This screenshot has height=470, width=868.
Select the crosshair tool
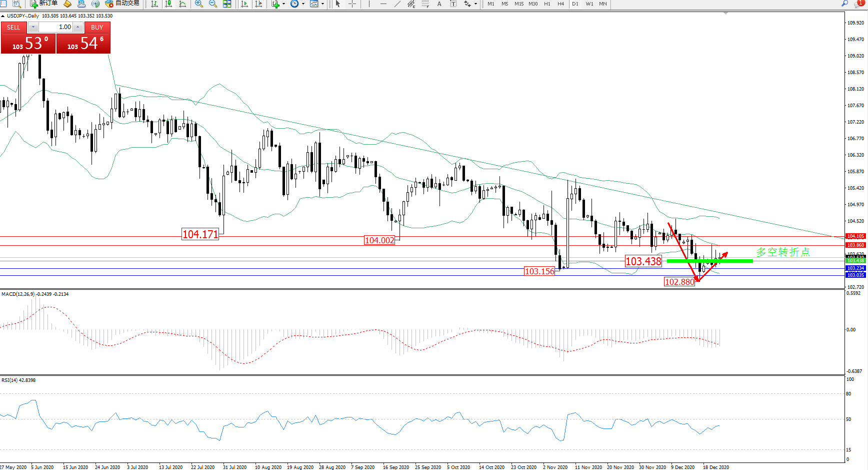[352, 4]
